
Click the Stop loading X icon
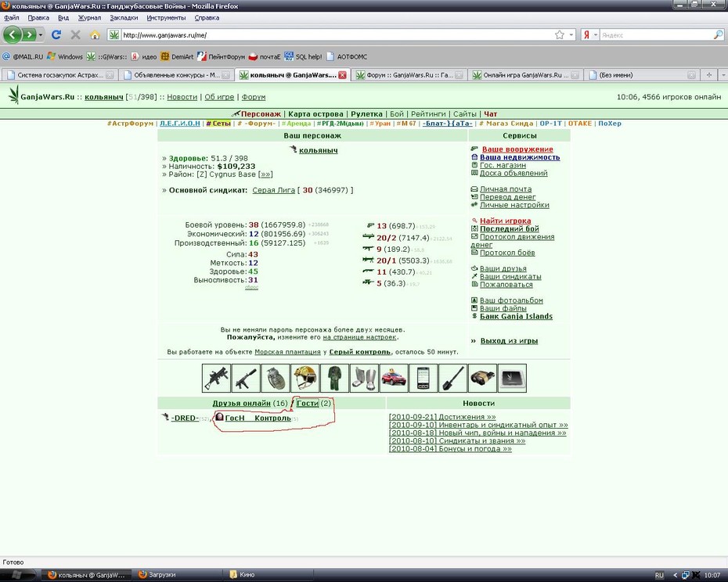coord(76,34)
